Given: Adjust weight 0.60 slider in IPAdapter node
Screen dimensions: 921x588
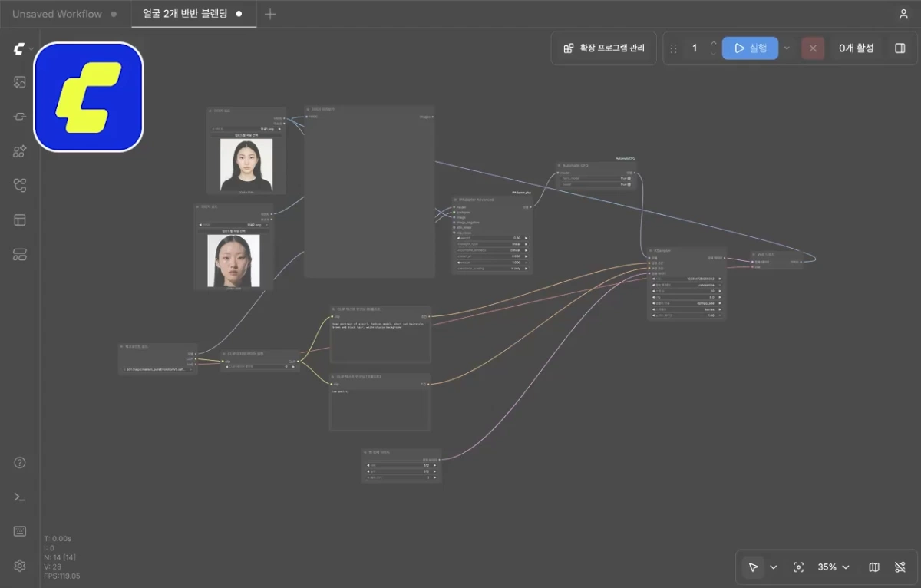Looking at the screenshot, I should pos(494,238).
